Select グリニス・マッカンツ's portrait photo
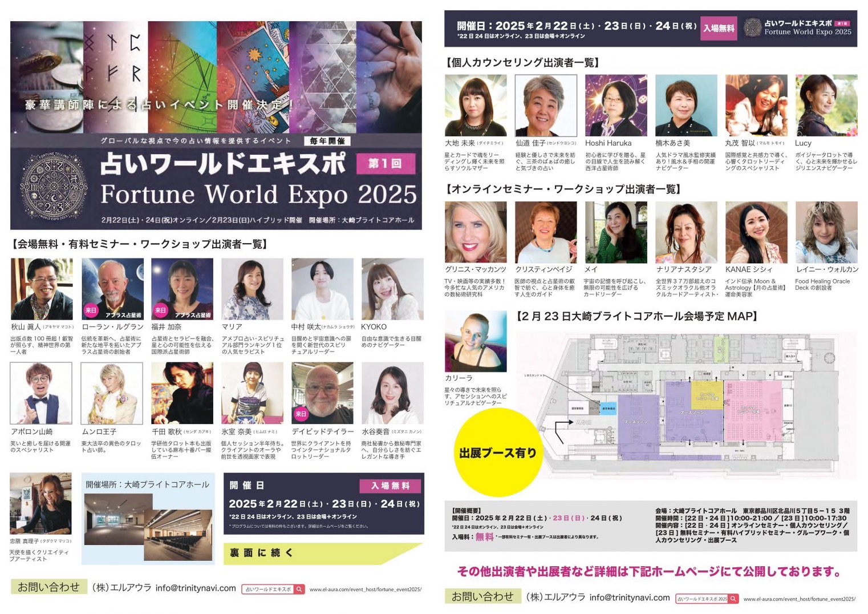The width and height of the screenshot is (868, 614). [x=476, y=232]
